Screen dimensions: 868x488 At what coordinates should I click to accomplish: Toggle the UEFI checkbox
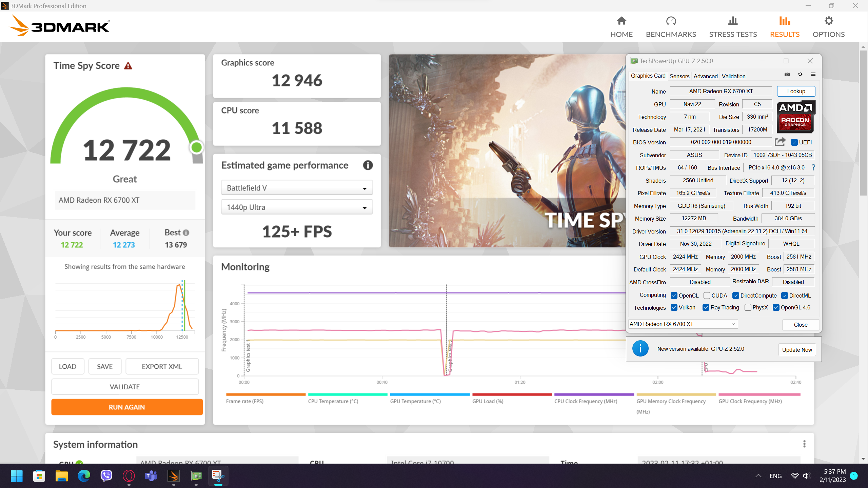point(794,142)
